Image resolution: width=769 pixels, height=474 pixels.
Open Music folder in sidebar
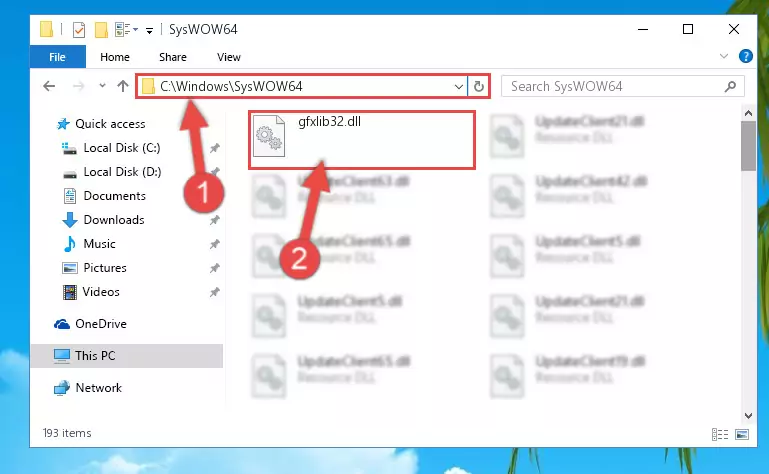99,244
